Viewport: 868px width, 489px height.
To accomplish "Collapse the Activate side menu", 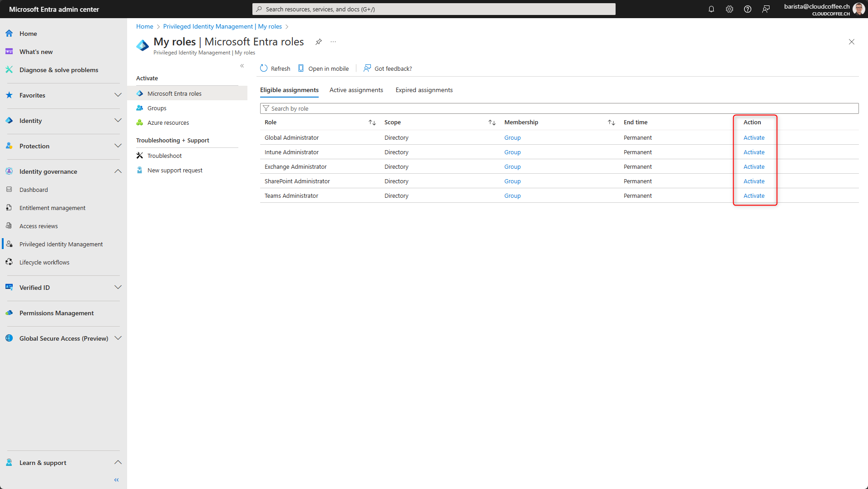I will [x=242, y=66].
